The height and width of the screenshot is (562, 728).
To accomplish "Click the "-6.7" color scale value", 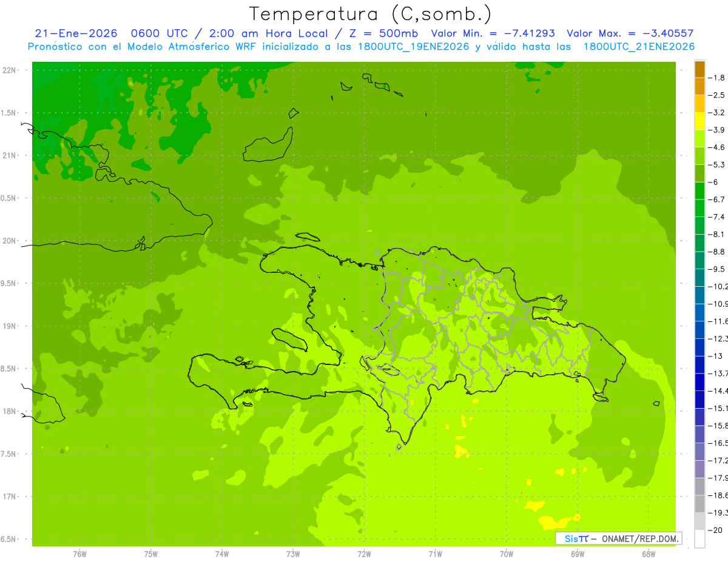I will [718, 199].
